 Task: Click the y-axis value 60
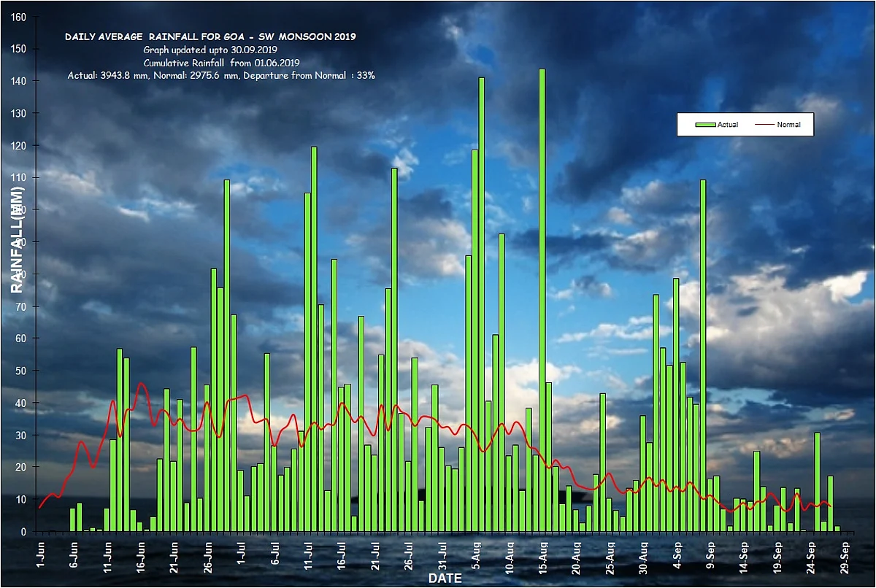20,339
